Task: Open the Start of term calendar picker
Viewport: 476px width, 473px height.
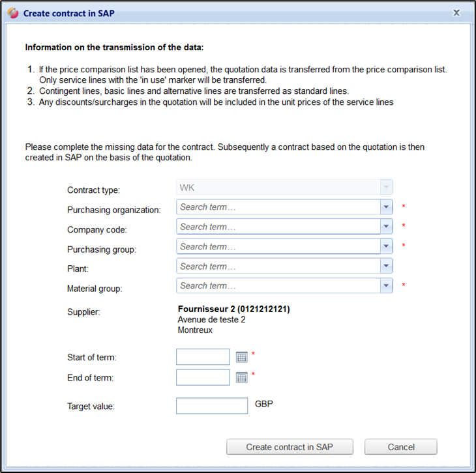Action: coord(242,357)
